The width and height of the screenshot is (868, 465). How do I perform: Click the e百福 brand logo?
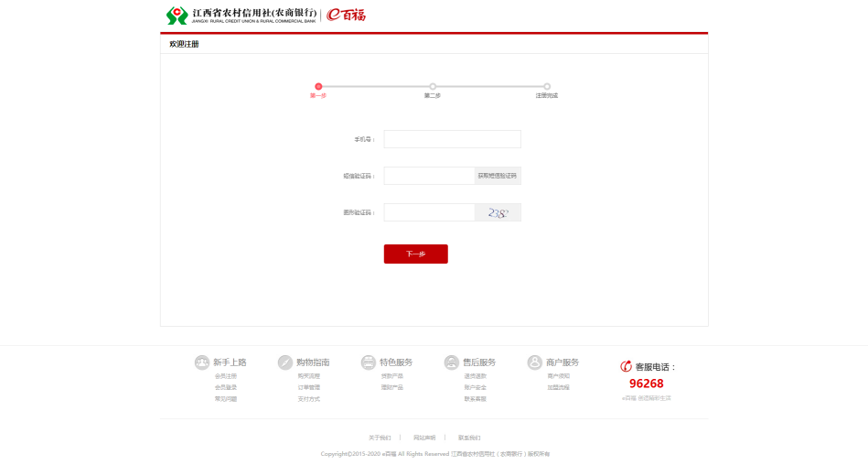click(347, 15)
